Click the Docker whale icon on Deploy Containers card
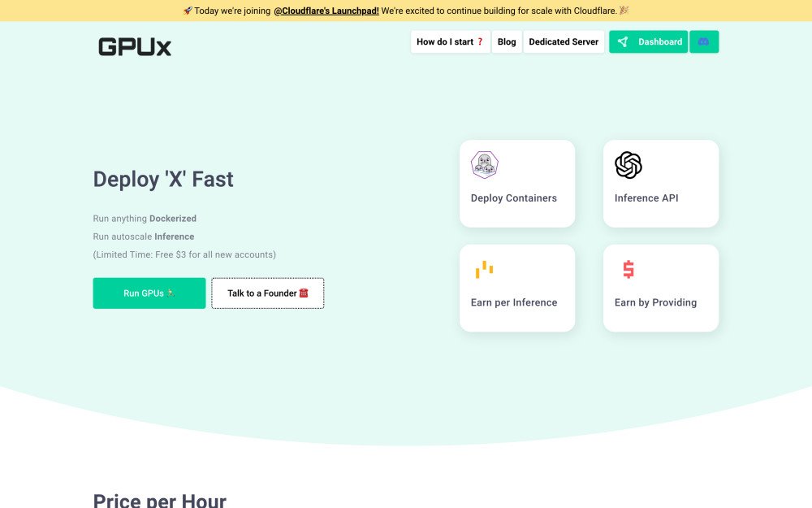This screenshot has height=508, width=812. pos(484,164)
